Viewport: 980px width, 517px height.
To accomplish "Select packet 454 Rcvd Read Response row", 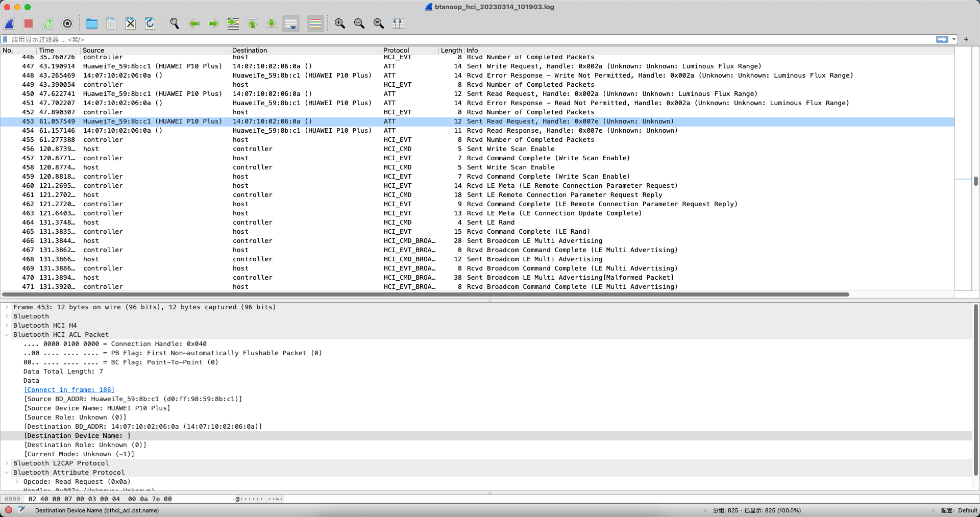I will pyautogui.click(x=477, y=131).
